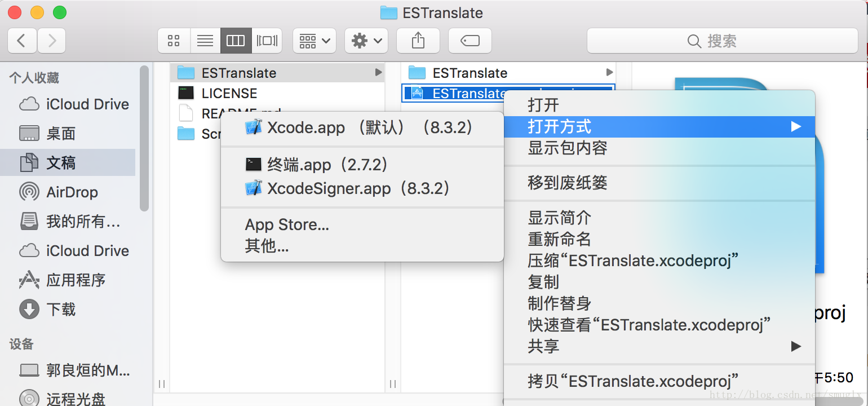Screen dimensions: 868x406
Task: Expand arrow of first-column ESTranslate folder
Action: tap(378, 73)
